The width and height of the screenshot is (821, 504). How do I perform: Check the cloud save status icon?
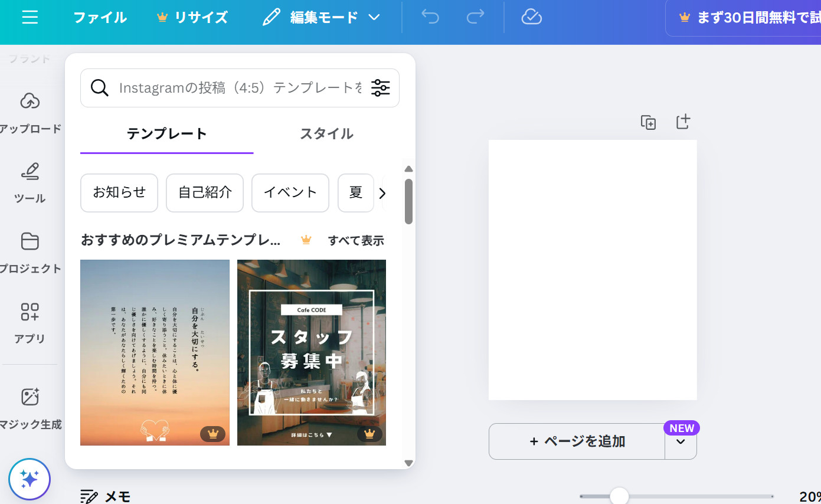point(532,17)
